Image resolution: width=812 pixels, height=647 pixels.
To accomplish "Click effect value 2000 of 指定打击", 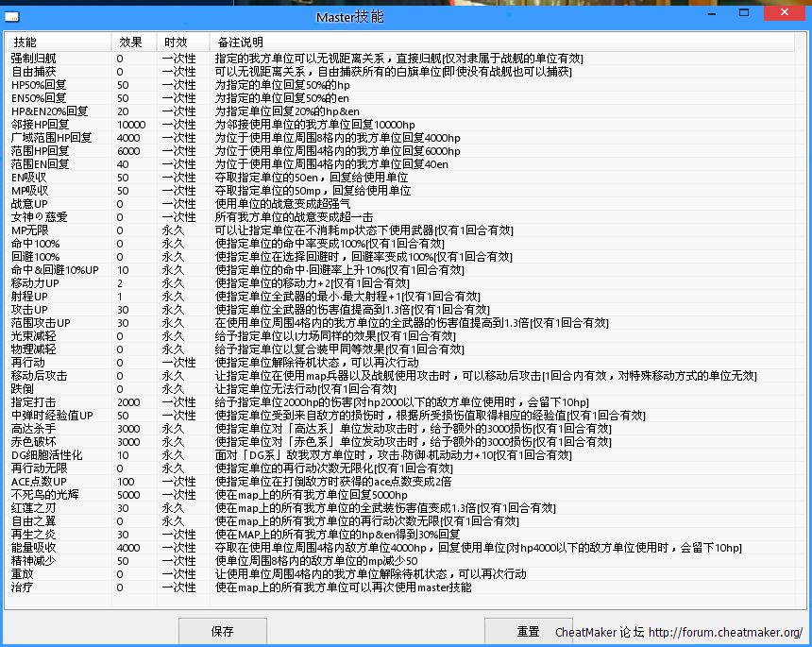I will (x=128, y=402).
